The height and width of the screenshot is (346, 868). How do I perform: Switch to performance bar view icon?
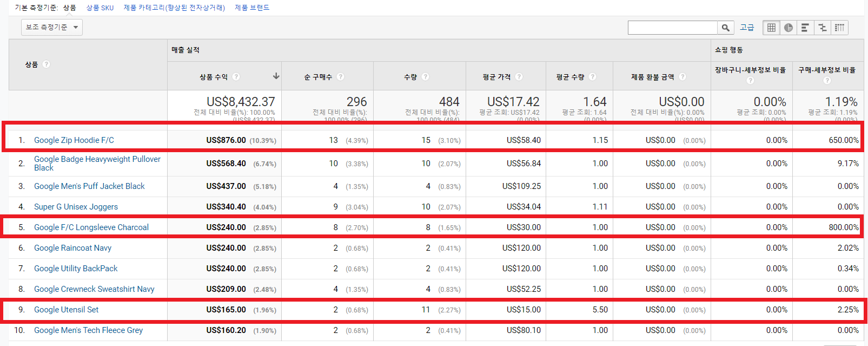coord(805,28)
